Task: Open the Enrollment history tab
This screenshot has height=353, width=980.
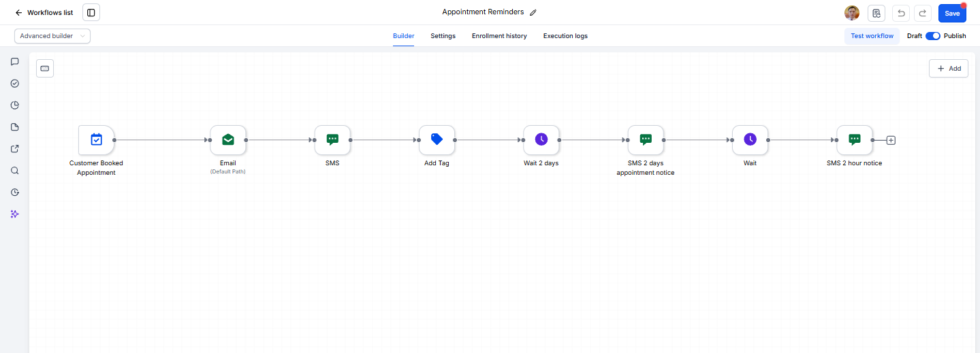Action: [499, 36]
